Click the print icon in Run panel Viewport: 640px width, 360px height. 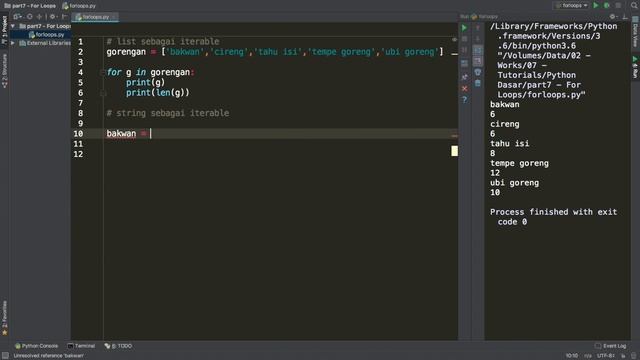[478, 72]
